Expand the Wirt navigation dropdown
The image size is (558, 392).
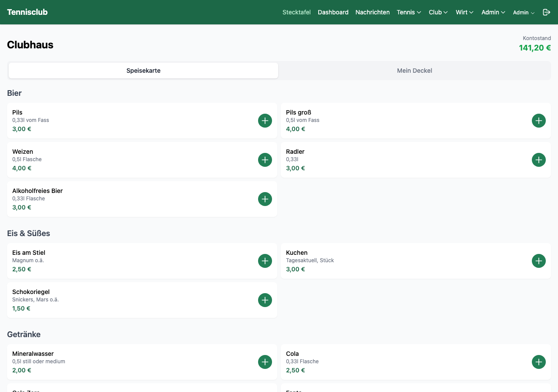click(x=464, y=12)
